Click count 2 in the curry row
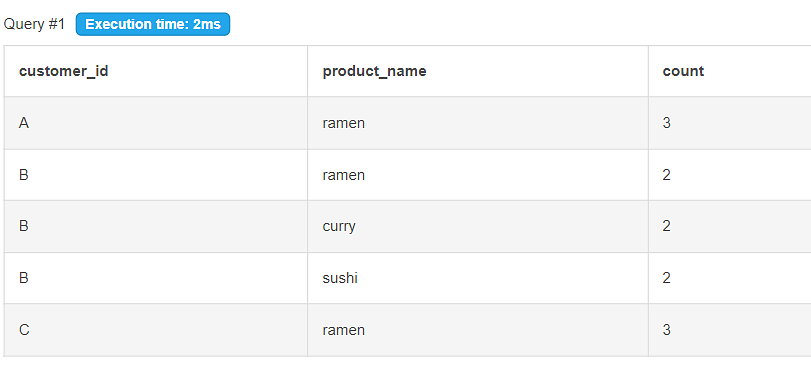Viewport: 811px width, 370px height. click(730, 227)
